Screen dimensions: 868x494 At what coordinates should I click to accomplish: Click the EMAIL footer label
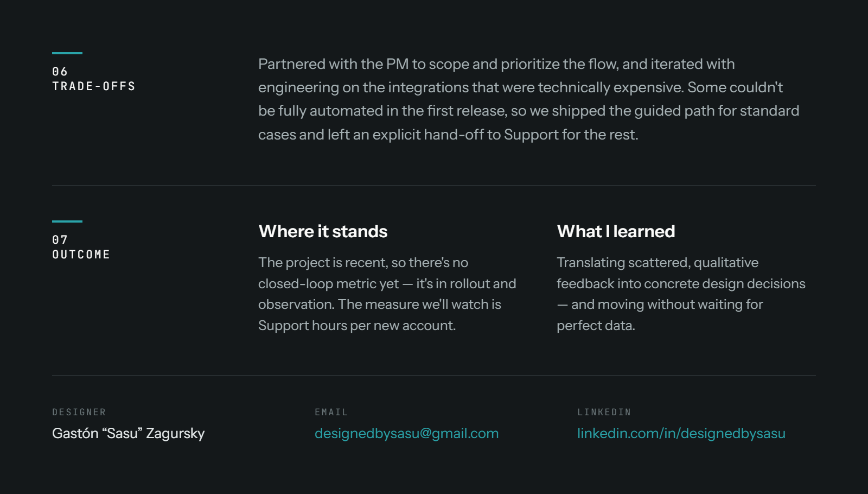tap(331, 412)
